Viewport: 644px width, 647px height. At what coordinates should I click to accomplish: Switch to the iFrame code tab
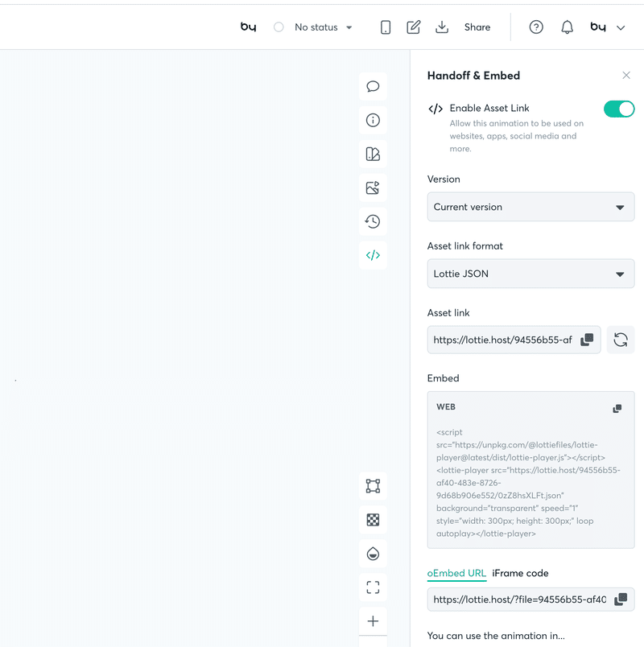point(520,573)
